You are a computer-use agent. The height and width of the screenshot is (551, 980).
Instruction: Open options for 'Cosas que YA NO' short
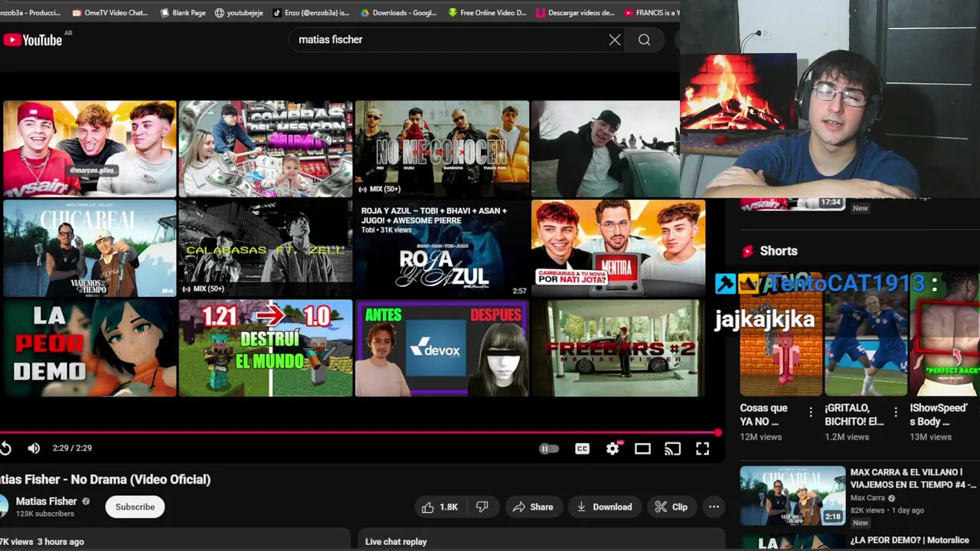pos(811,412)
